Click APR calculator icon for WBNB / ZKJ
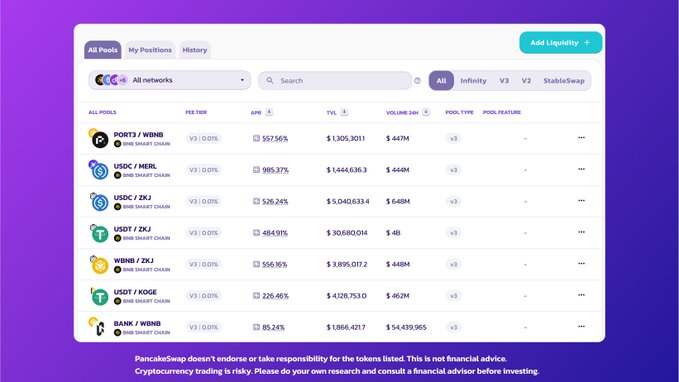The image size is (679, 382). 256,264
